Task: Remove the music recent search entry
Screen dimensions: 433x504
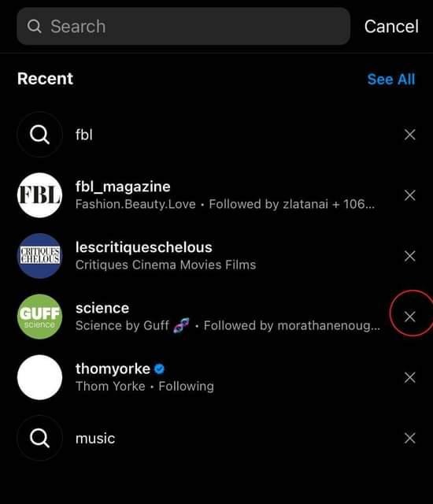Action: coord(409,438)
